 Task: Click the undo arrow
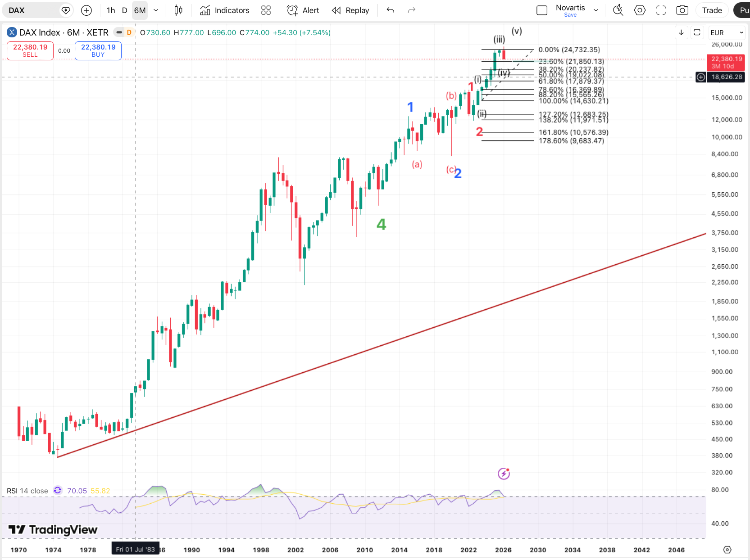tap(391, 10)
